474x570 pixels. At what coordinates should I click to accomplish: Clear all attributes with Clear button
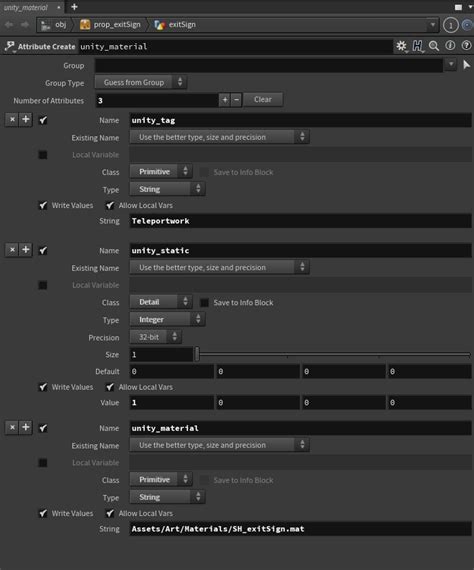pos(263,99)
